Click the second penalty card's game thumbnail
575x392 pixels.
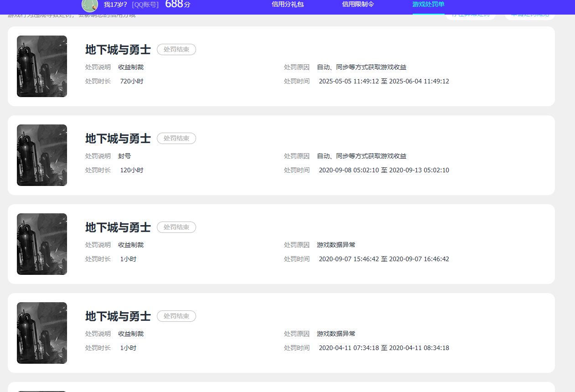[41, 155]
